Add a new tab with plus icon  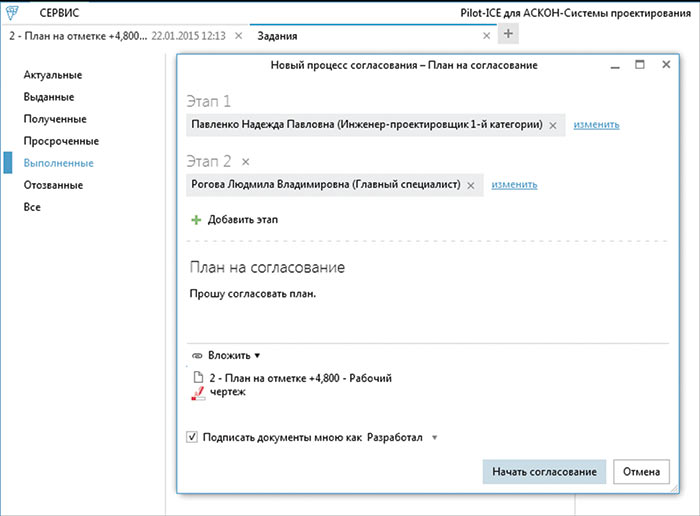point(508,34)
